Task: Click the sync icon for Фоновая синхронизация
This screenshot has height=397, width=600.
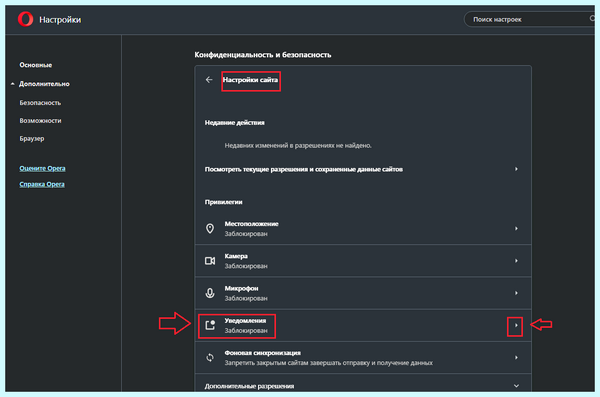Action: click(210, 358)
